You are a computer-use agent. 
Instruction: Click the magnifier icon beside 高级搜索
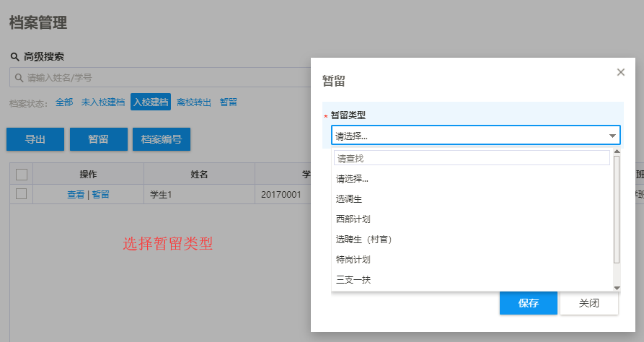(x=15, y=57)
